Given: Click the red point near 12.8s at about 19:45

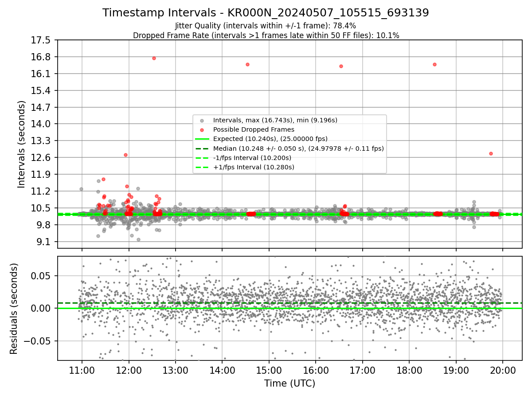Looking at the screenshot, I should [x=491, y=153].
